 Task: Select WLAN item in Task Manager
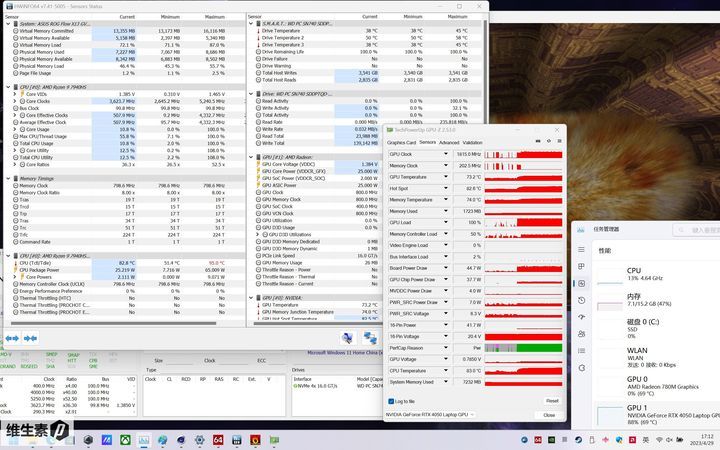pos(658,357)
